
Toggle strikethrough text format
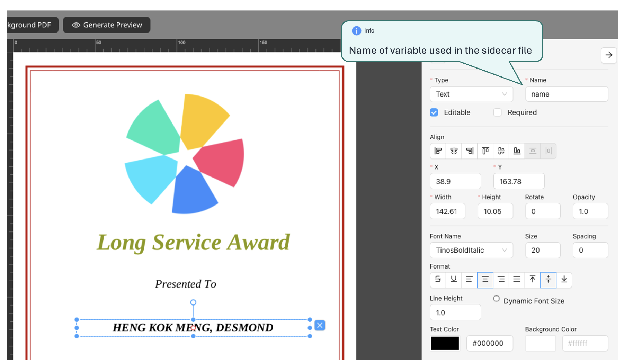click(438, 280)
